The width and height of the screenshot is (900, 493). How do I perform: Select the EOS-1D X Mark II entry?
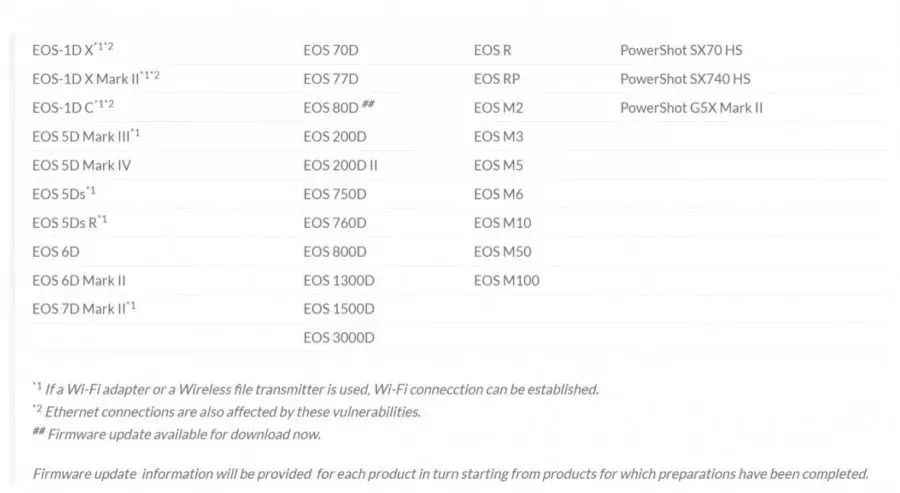pyautogui.click(x=96, y=78)
